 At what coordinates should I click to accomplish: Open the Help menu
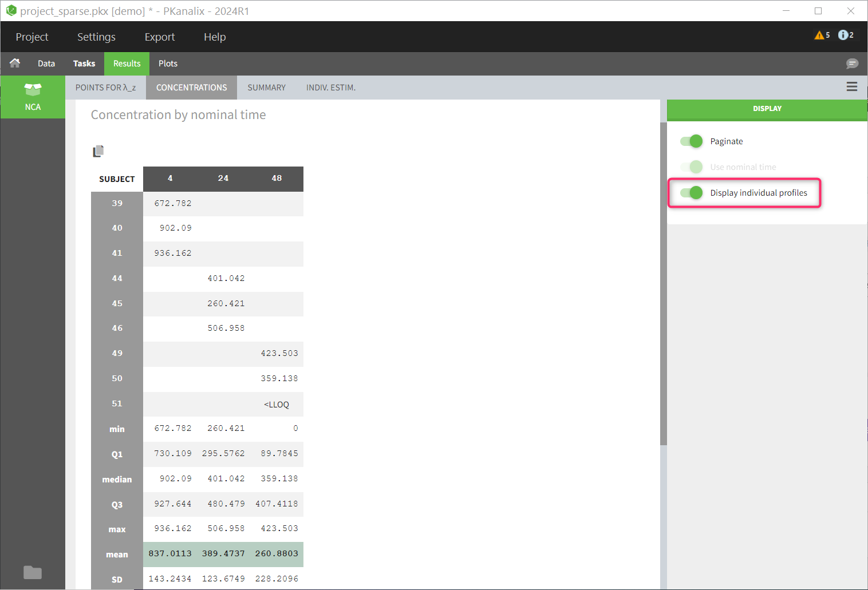point(215,37)
